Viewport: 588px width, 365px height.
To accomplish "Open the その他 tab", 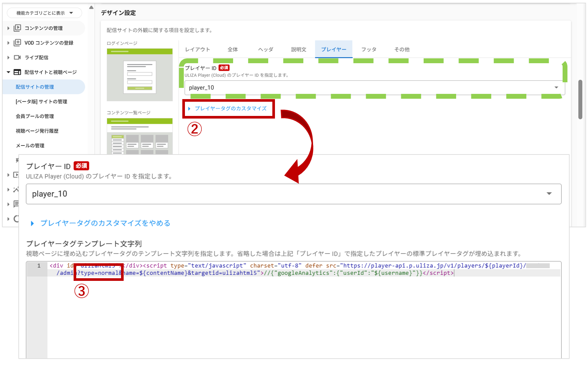I will [x=402, y=49].
